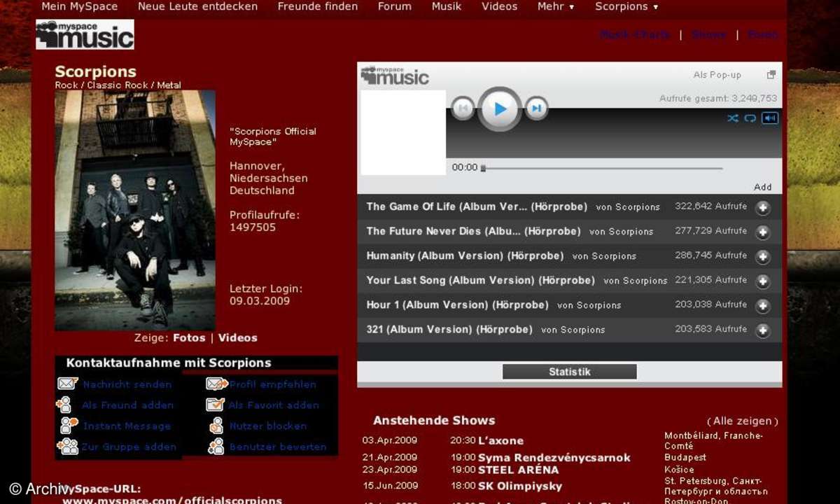Open 'Freunde finden' menu item
This screenshot has height=504, width=840.
[318, 6]
